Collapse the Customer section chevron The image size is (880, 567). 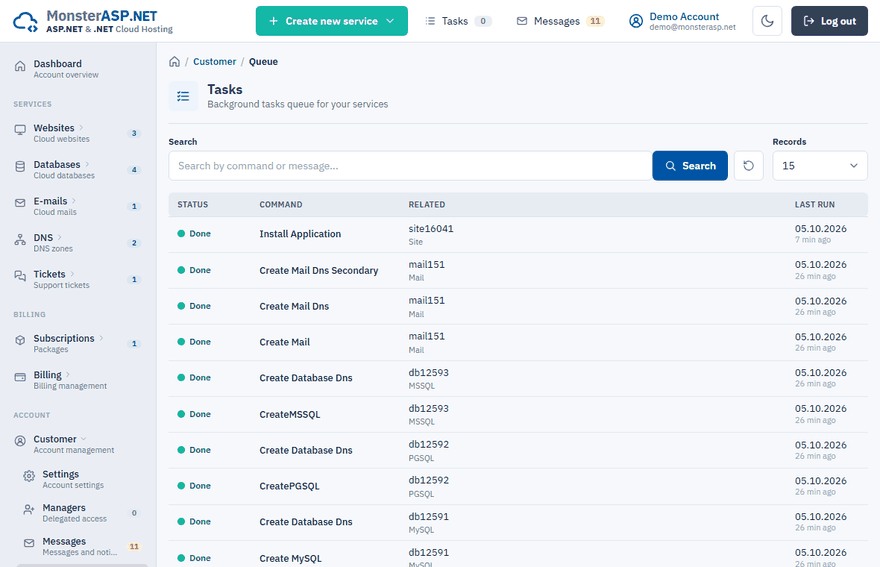(83, 439)
